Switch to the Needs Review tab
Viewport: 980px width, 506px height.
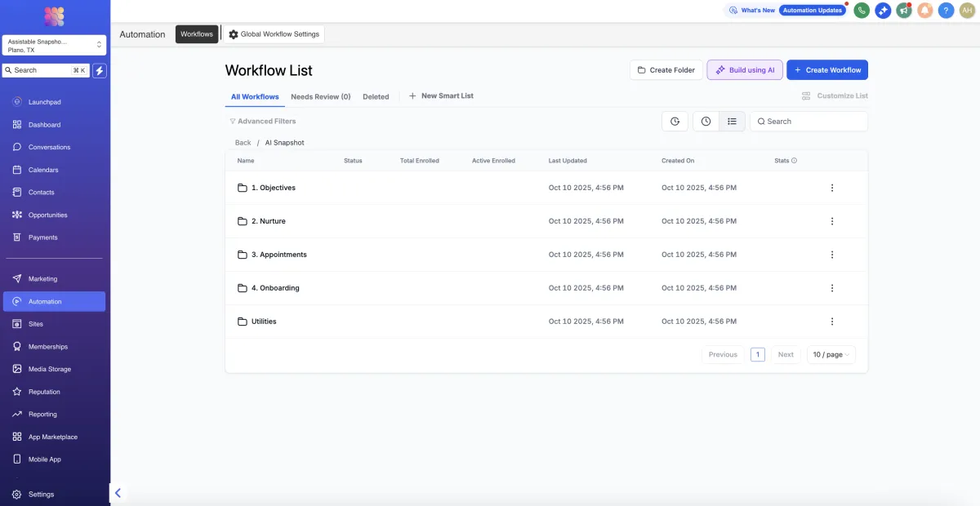click(x=320, y=96)
